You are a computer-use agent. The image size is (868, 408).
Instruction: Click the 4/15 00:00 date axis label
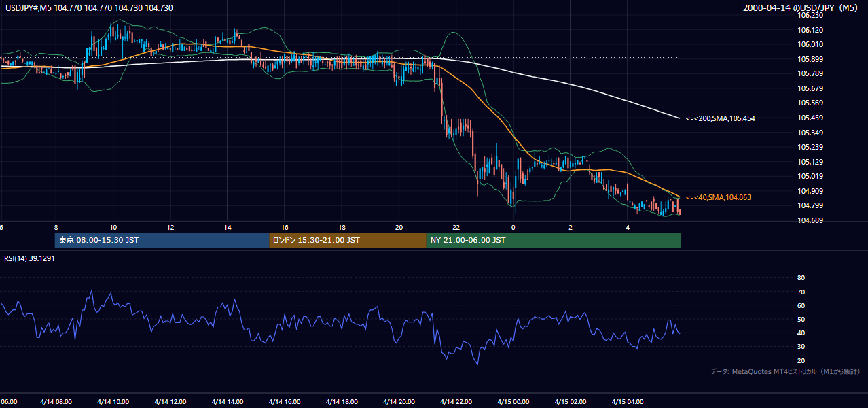(x=513, y=401)
